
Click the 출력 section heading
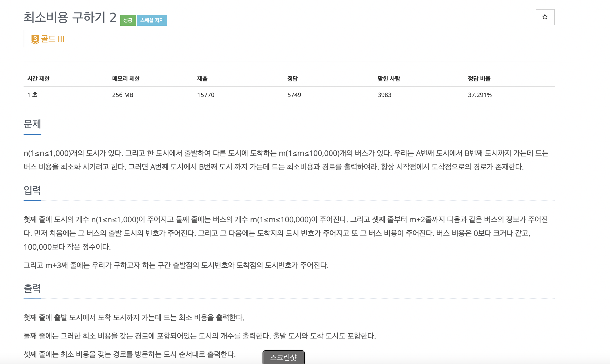pos(32,288)
